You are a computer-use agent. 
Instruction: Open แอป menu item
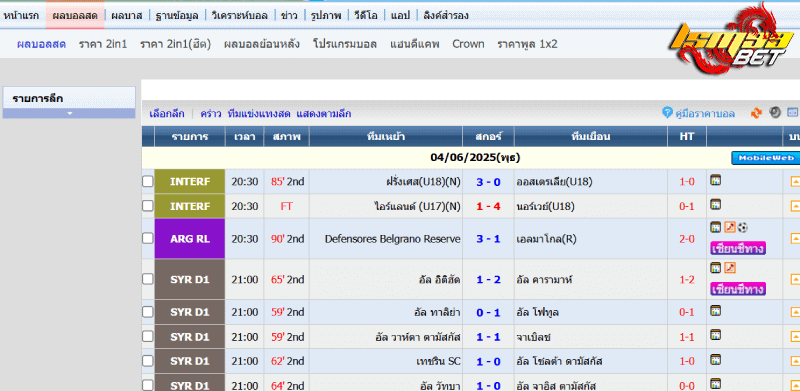pyautogui.click(x=400, y=15)
